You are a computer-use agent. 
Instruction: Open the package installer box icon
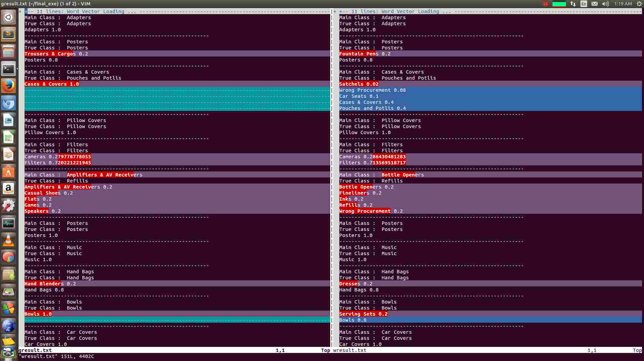[x=8, y=275]
